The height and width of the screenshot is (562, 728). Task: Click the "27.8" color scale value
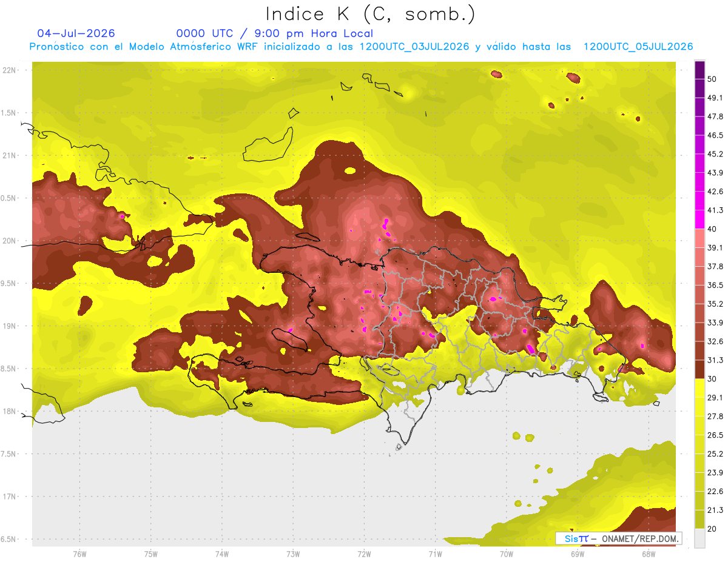point(715,416)
